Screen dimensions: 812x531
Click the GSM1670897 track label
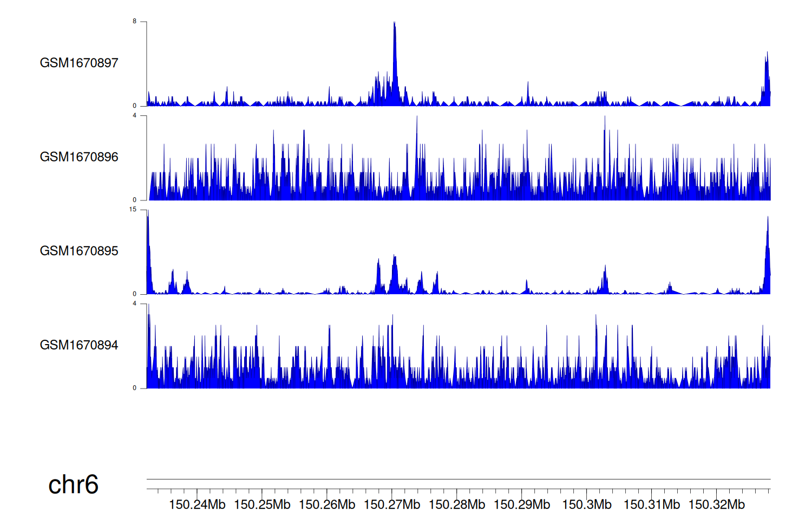click(79, 63)
